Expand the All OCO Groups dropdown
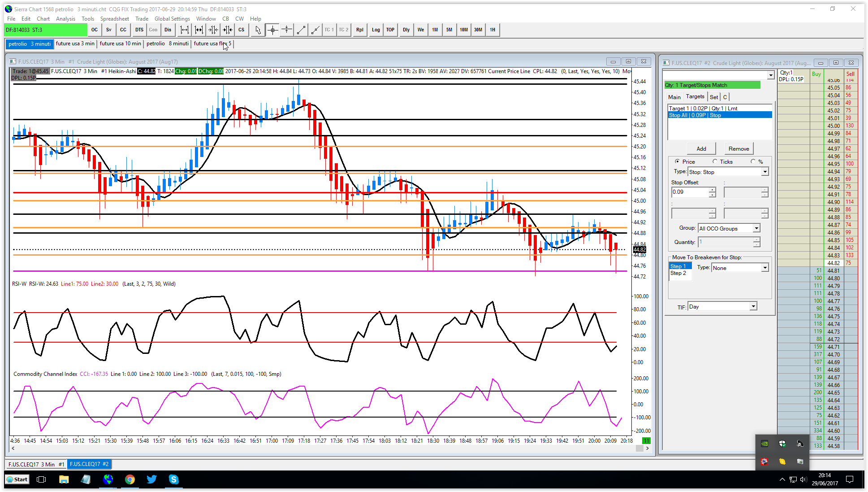 [756, 228]
